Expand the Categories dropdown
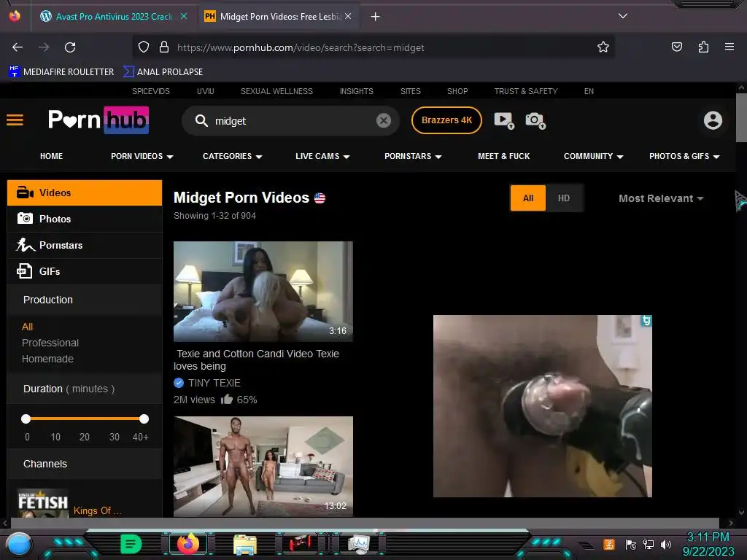This screenshot has width=747, height=560. click(x=233, y=156)
